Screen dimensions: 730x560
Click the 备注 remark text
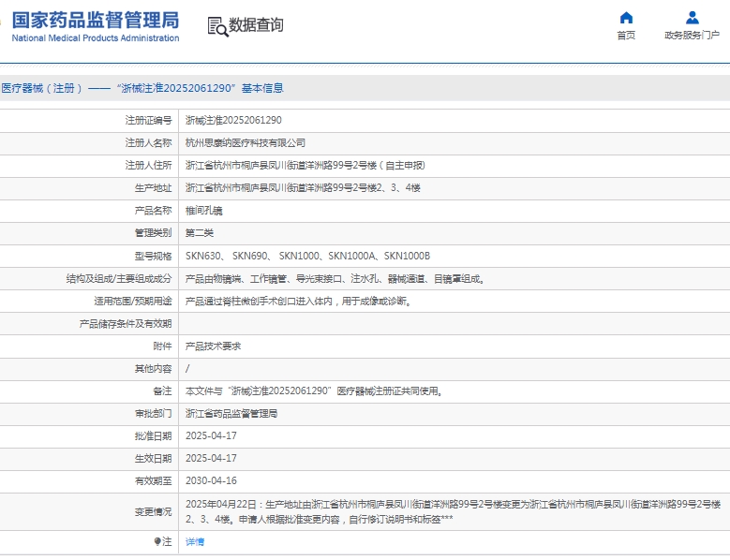coord(314,391)
